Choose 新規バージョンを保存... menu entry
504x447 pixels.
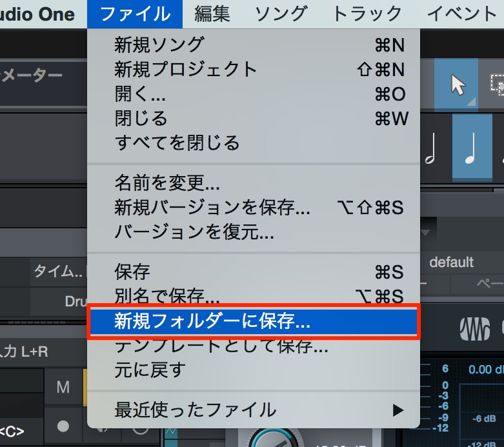pyautogui.click(x=253, y=207)
